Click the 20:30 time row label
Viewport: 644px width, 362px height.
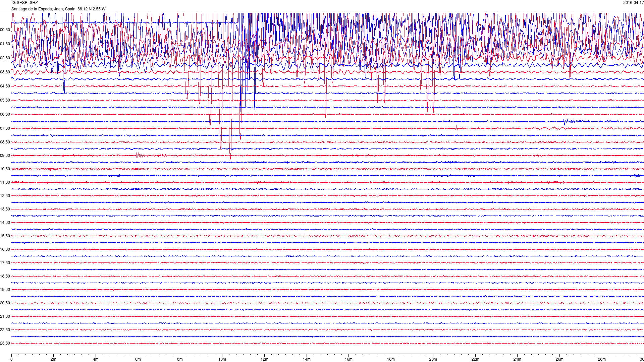click(5, 303)
